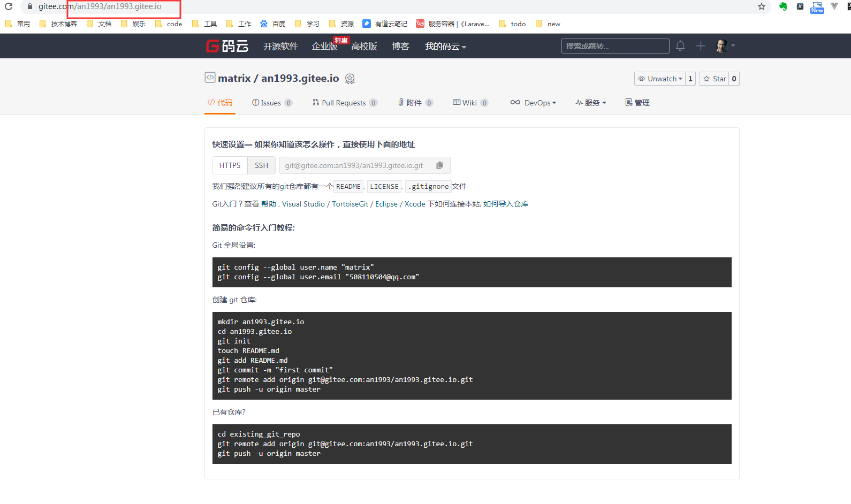
Task: Open the grey V-shaped browser extension
Action: 834,6
